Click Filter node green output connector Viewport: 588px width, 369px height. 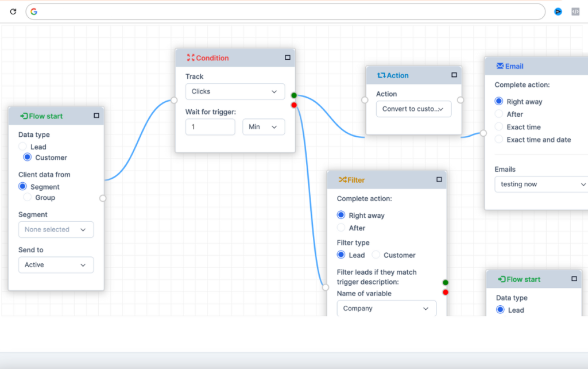click(446, 283)
